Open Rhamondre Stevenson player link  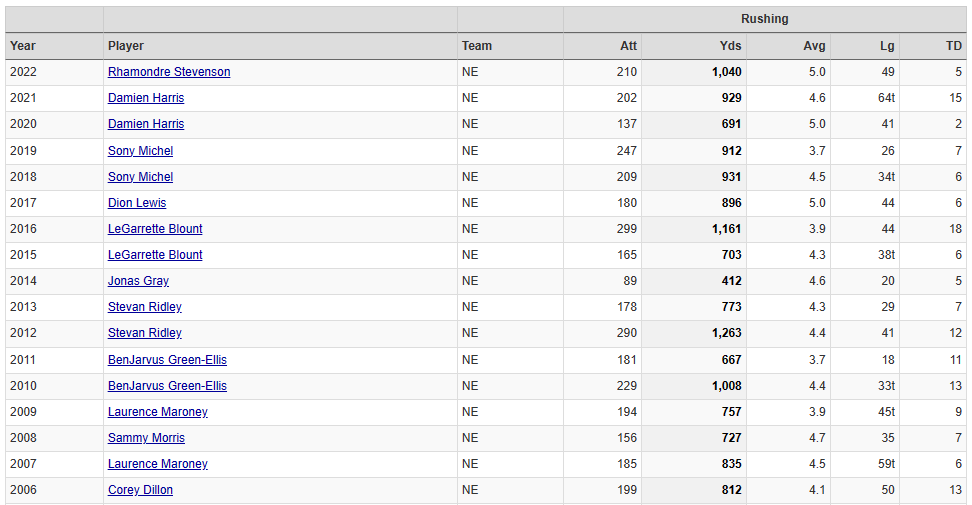(x=169, y=72)
